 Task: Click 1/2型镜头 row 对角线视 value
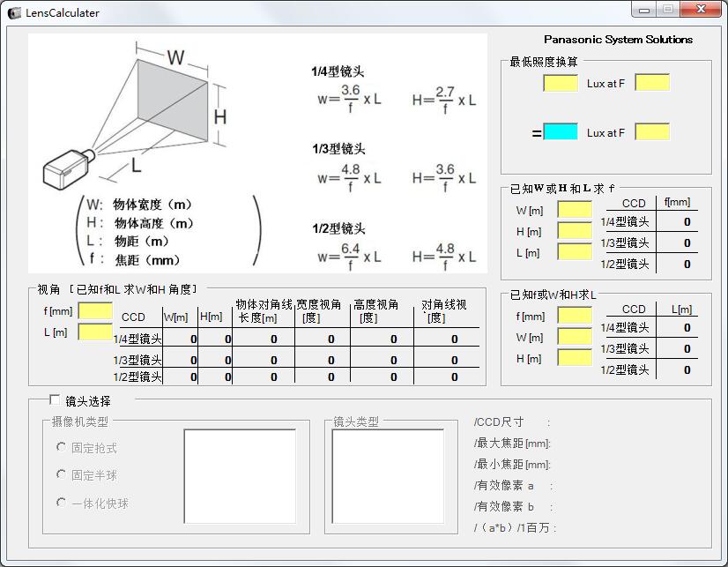[455, 377]
